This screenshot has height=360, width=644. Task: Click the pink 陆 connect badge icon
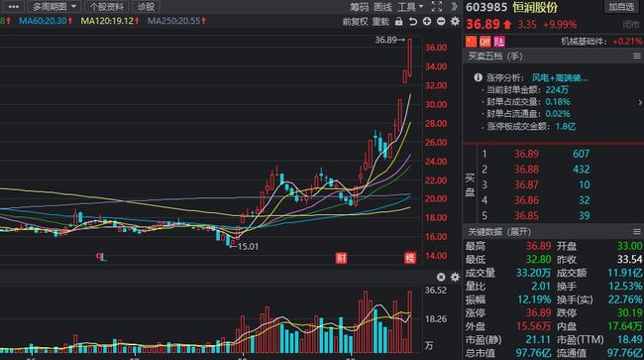pos(499,41)
